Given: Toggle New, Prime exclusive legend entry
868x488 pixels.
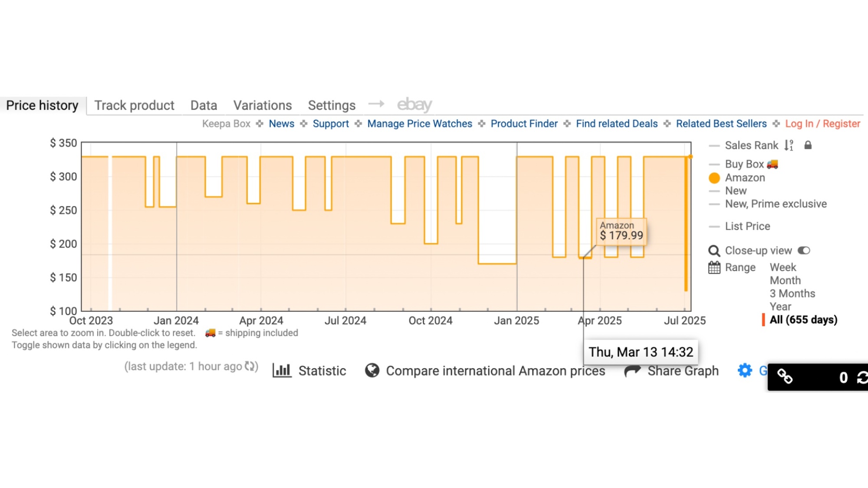Looking at the screenshot, I should coord(776,204).
